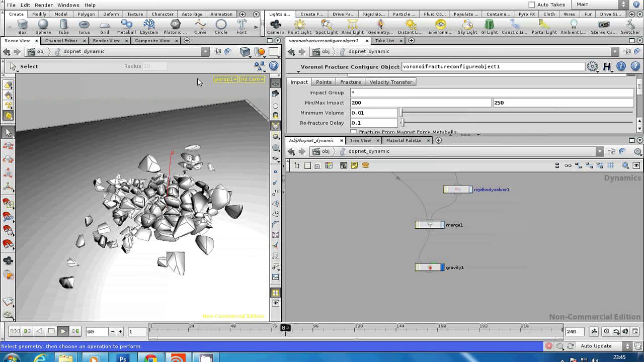Viewport: 644px width, 362px height.
Task: Choose the Tube shelf tool
Action: tap(63, 27)
